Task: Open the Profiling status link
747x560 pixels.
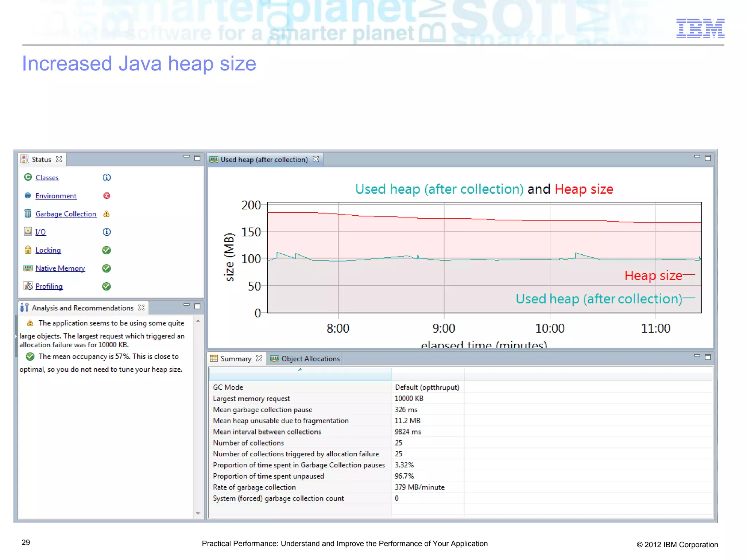Action: (49, 286)
